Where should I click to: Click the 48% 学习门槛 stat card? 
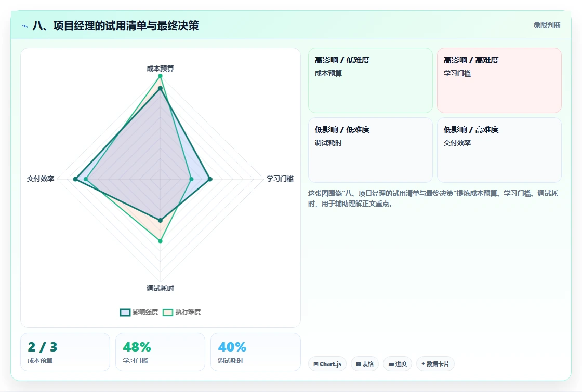pyautogui.click(x=161, y=352)
